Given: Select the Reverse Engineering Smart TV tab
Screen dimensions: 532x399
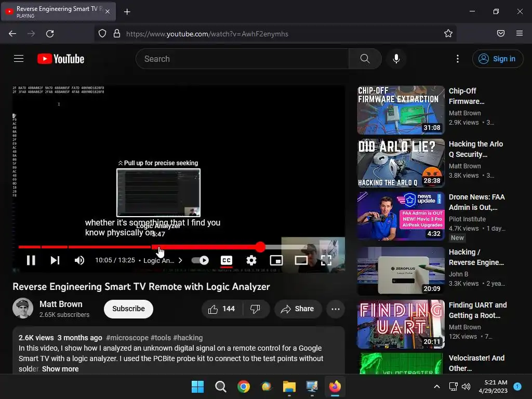Looking at the screenshot, I should 58,11.
